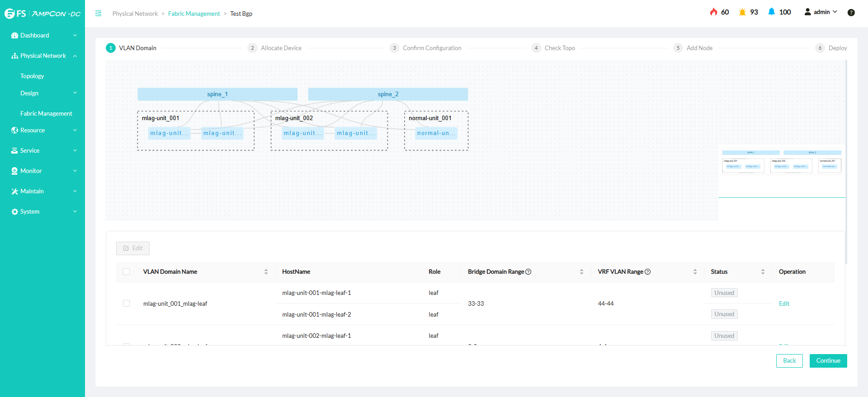Sort by the Status column arrows
This screenshot has width=868, height=397.
coord(763,272)
